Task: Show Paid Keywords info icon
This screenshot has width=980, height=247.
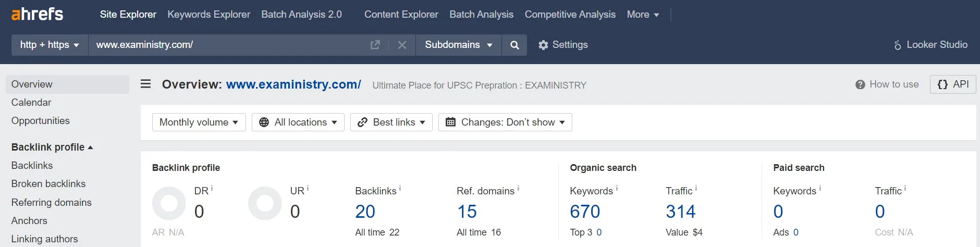Action: point(820,188)
